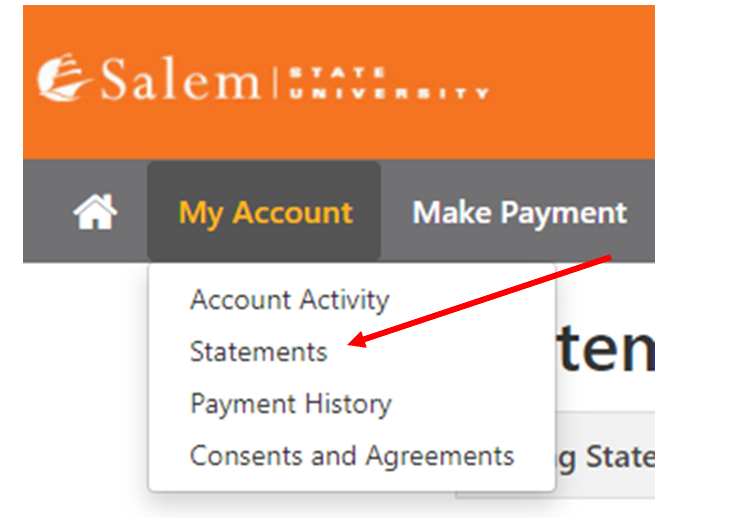Go to the Home page via house icon
Screen dimensions: 752x518
tap(95, 212)
